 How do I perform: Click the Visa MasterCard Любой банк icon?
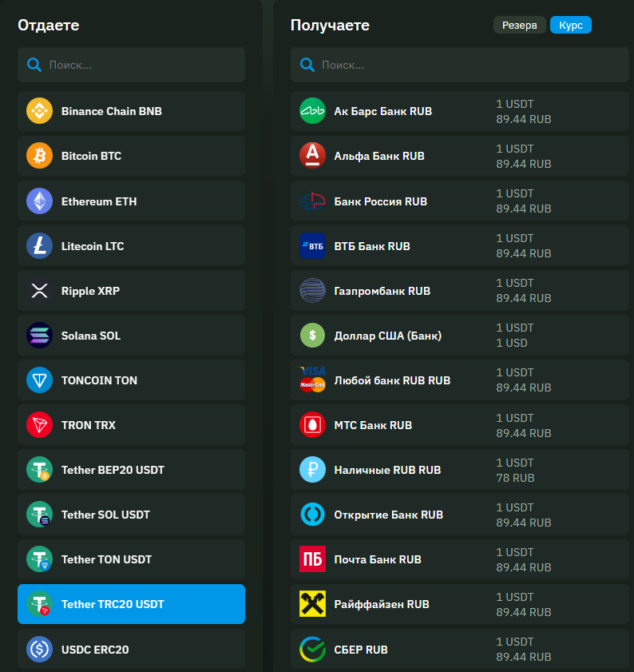[x=312, y=380]
